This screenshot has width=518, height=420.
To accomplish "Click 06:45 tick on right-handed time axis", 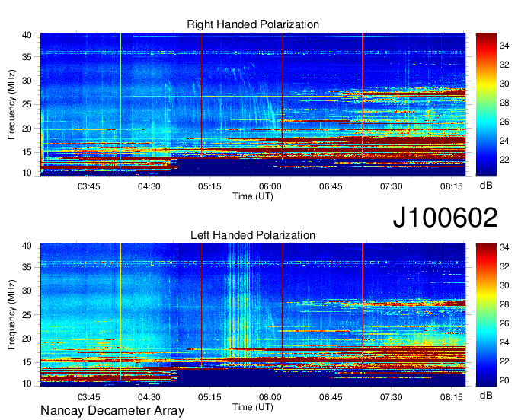I will tap(331, 186).
